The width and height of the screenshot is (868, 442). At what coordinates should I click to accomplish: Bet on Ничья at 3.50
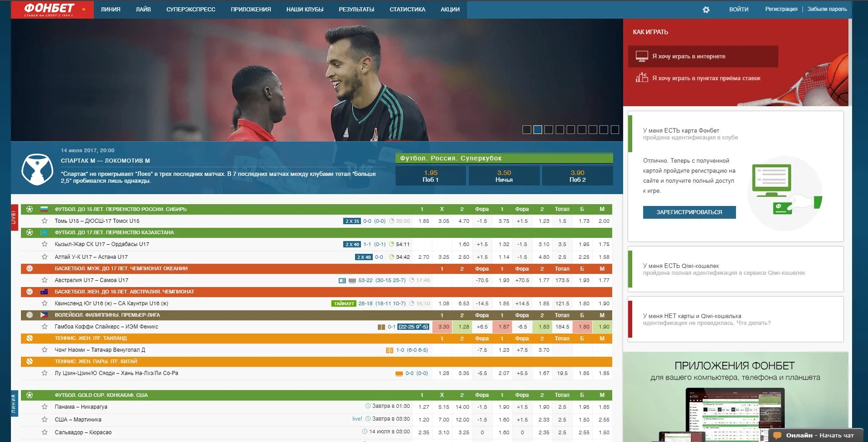tap(504, 176)
